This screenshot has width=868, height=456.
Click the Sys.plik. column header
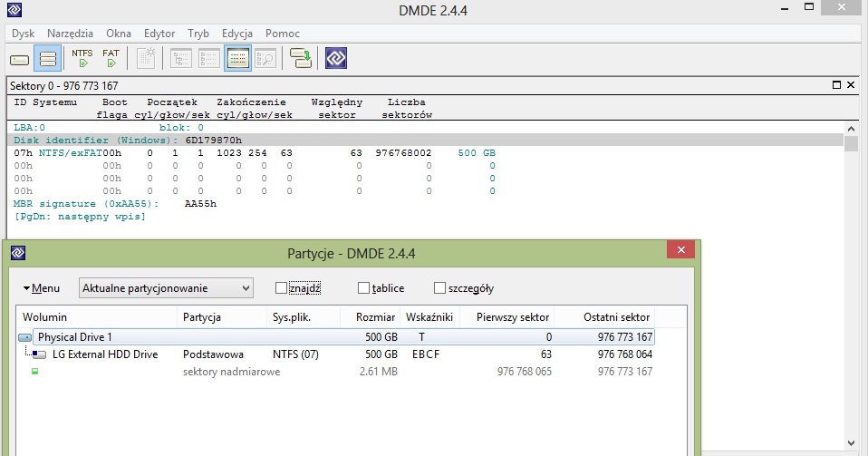click(x=303, y=317)
